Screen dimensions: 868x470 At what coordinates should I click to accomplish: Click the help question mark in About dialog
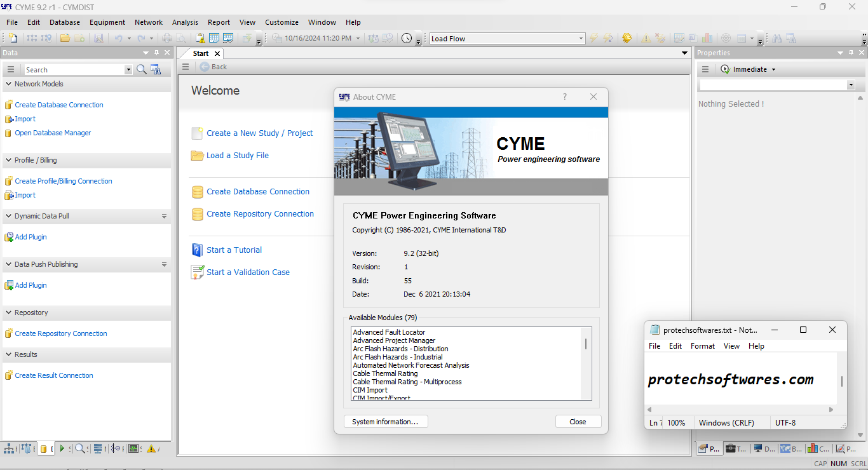click(x=565, y=97)
